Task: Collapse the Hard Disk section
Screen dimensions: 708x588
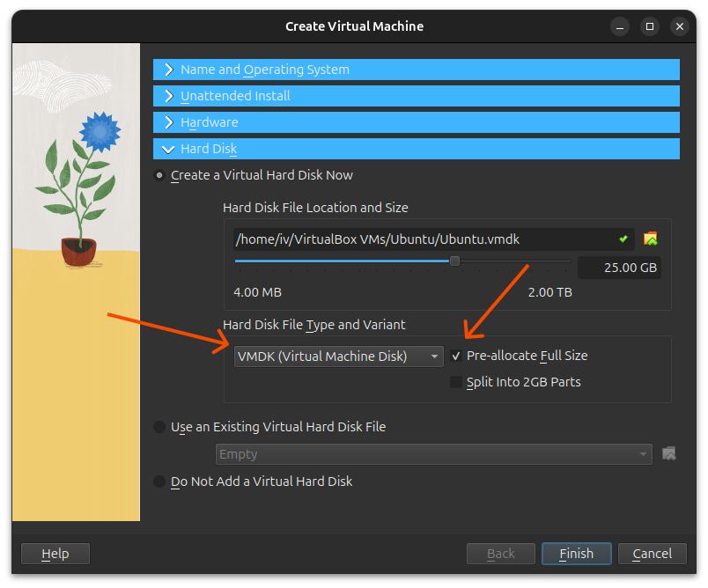Action: [416, 149]
